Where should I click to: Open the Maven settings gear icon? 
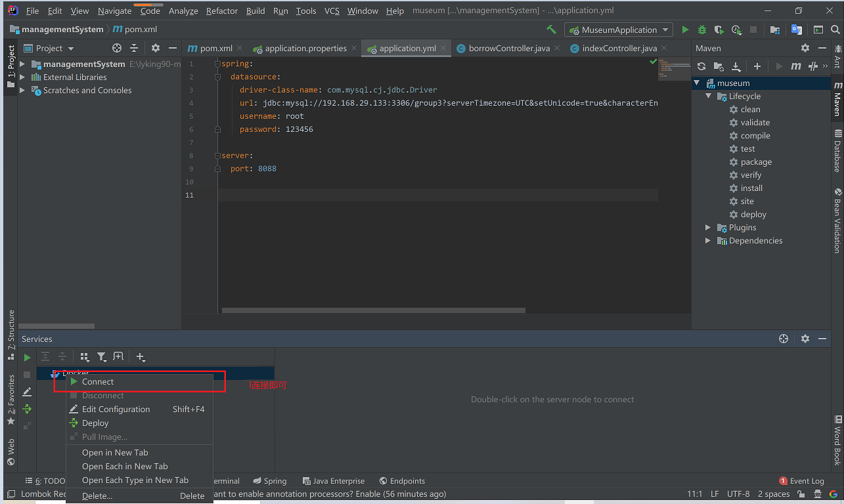[x=805, y=48]
